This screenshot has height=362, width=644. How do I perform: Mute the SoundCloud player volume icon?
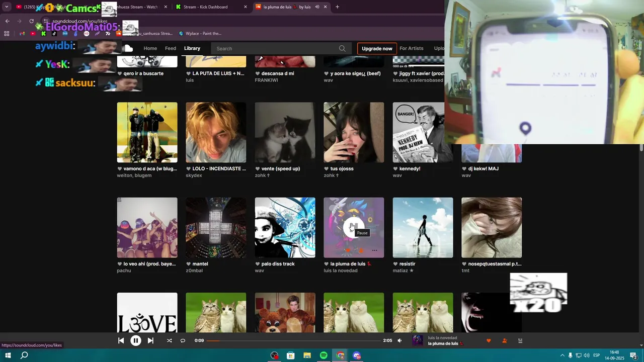click(x=399, y=340)
